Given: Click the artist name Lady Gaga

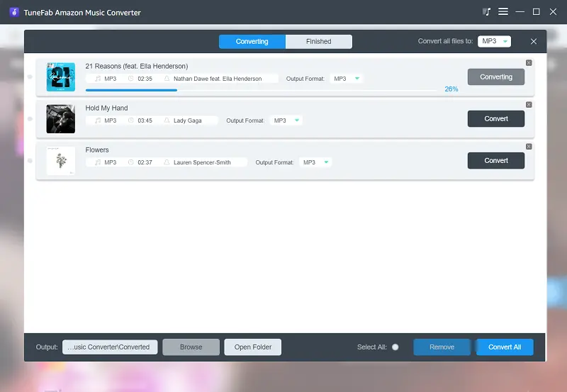Looking at the screenshot, I should click(187, 121).
